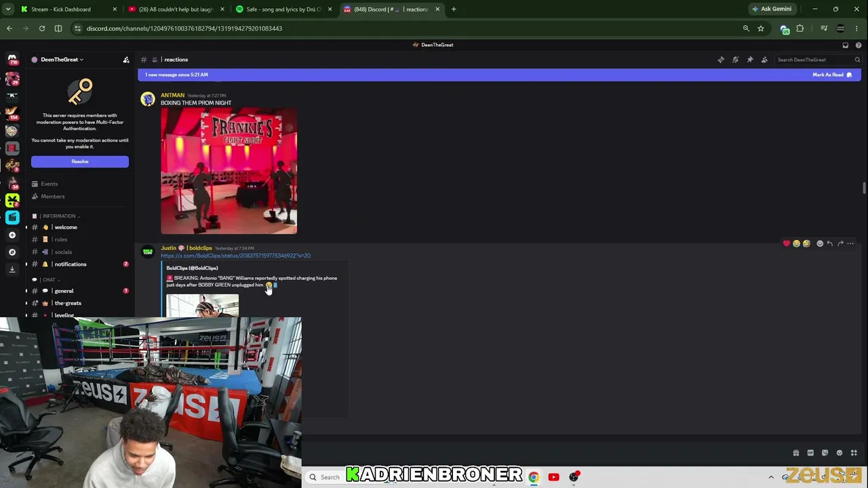The width and height of the screenshot is (868, 488).
Task: Open Chrome media controls icon
Action: (x=824, y=28)
